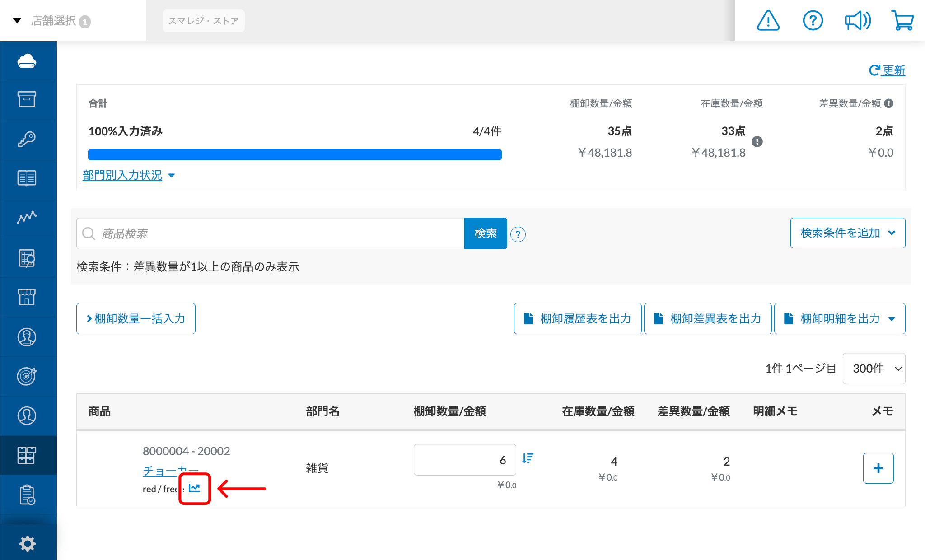Open the 検索条件を追加 dropdown

click(847, 233)
